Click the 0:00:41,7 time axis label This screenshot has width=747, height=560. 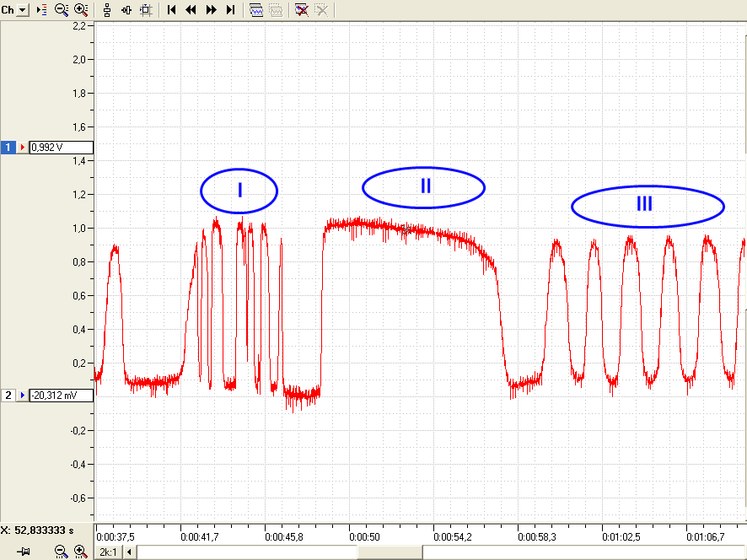[x=200, y=537]
